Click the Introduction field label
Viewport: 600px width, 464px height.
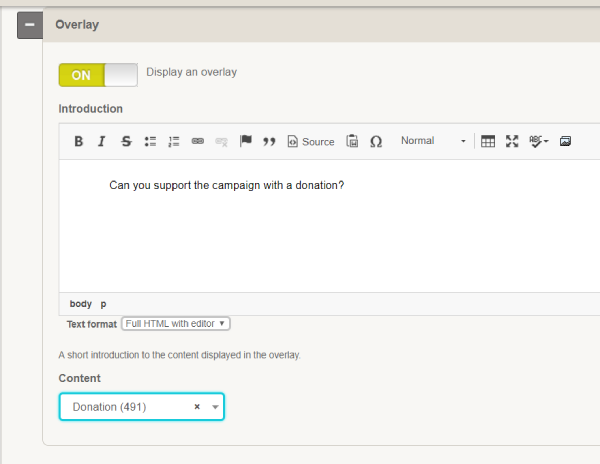[x=91, y=109]
